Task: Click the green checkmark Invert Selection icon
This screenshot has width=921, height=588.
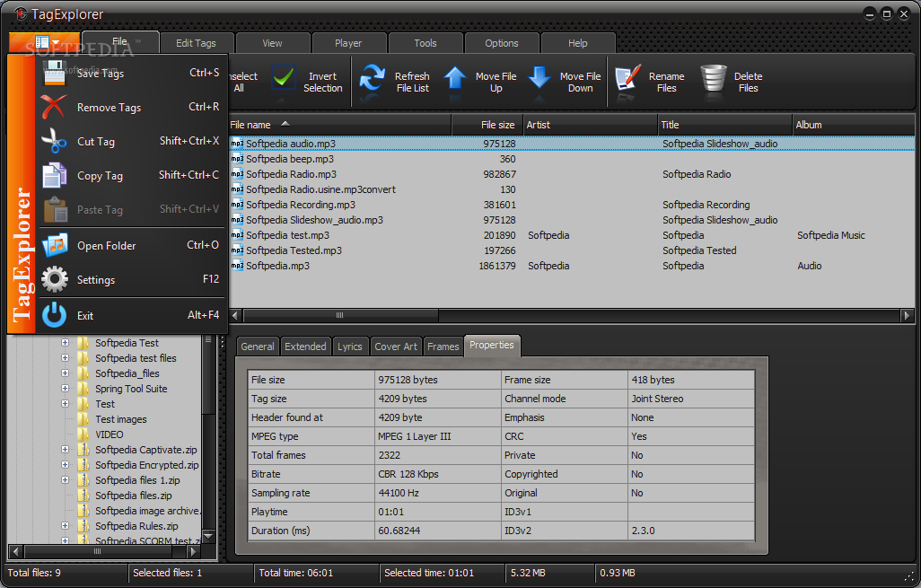Action: (x=284, y=78)
